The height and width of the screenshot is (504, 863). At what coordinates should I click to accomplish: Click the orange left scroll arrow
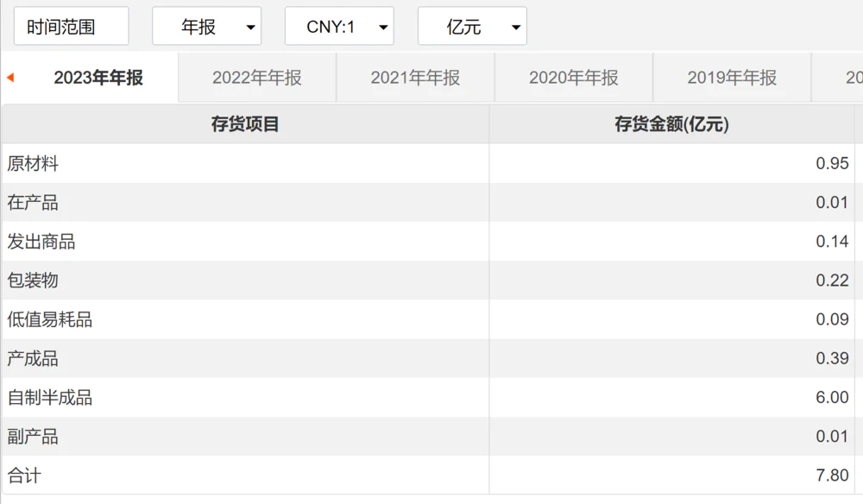click(9, 78)
